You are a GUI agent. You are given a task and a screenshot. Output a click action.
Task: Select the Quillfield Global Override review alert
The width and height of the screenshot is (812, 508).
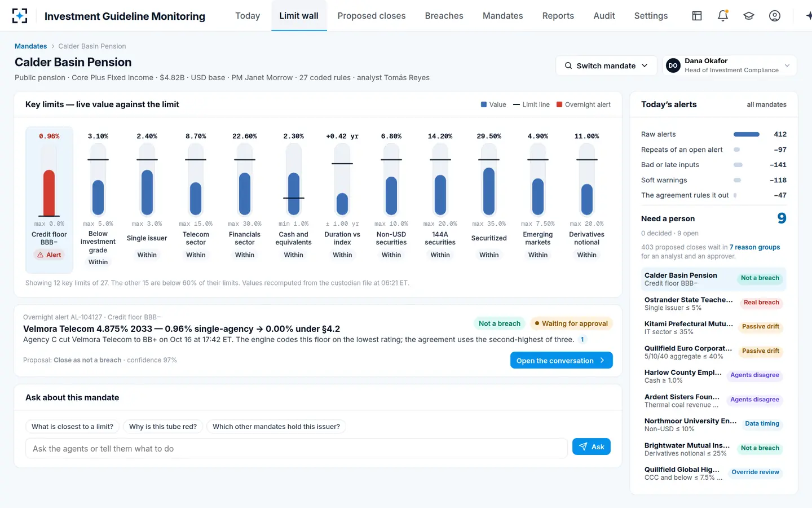tap(713, 474)
